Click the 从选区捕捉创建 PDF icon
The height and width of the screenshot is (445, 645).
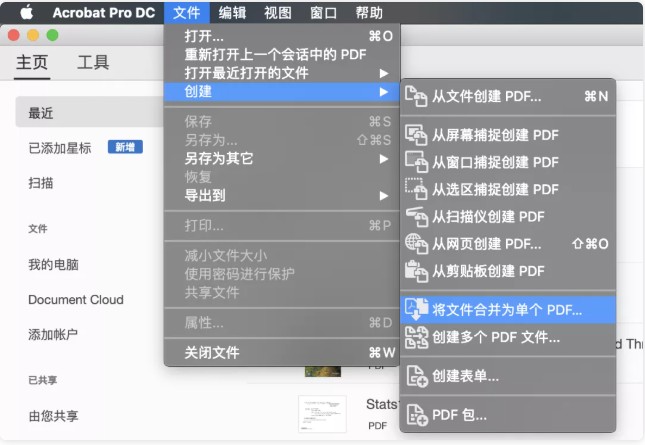(416, 188)
